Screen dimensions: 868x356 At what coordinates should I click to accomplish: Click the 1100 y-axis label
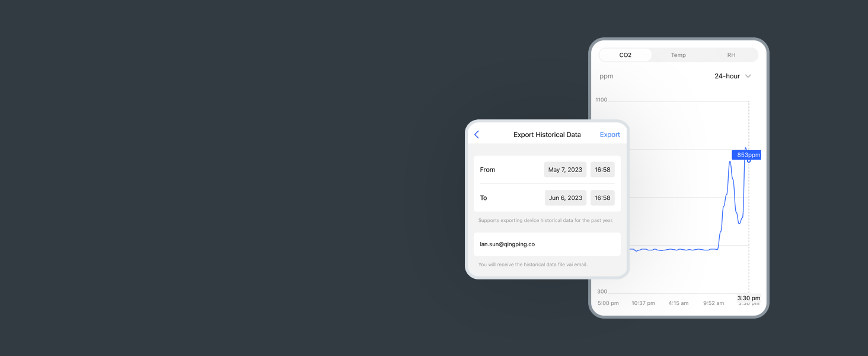click(x=601, y=100)
